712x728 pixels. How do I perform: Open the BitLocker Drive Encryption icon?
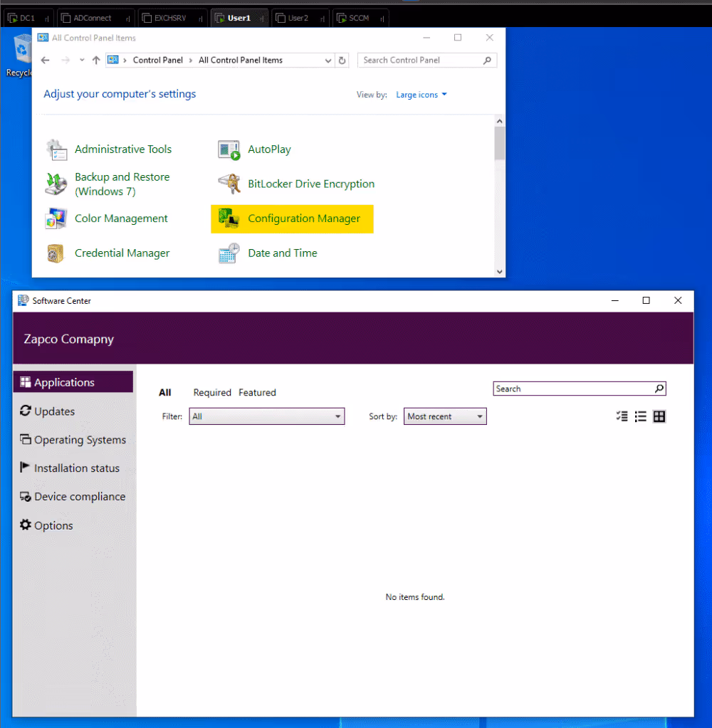click(229, 184)
